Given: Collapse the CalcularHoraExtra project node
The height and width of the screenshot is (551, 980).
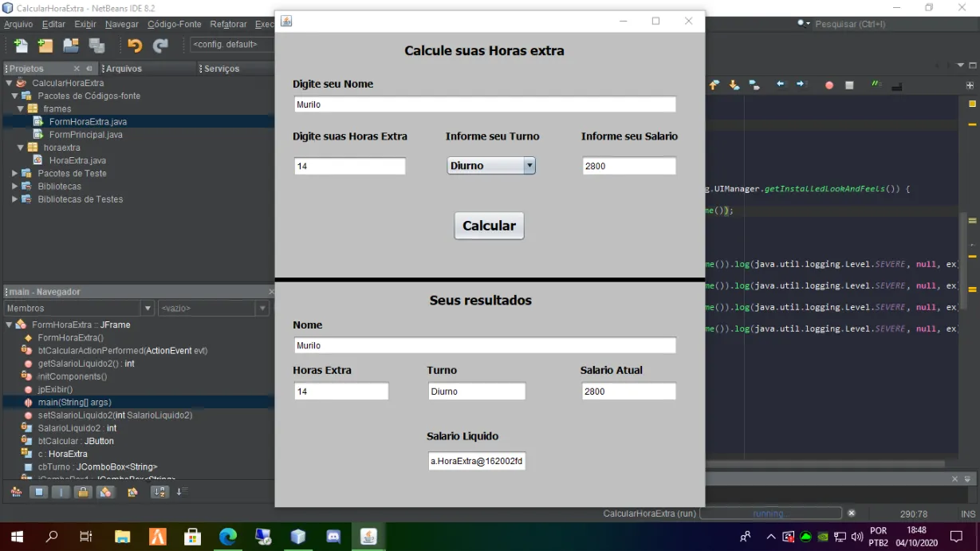Looking at the screenshot, I should click(9, 83).
